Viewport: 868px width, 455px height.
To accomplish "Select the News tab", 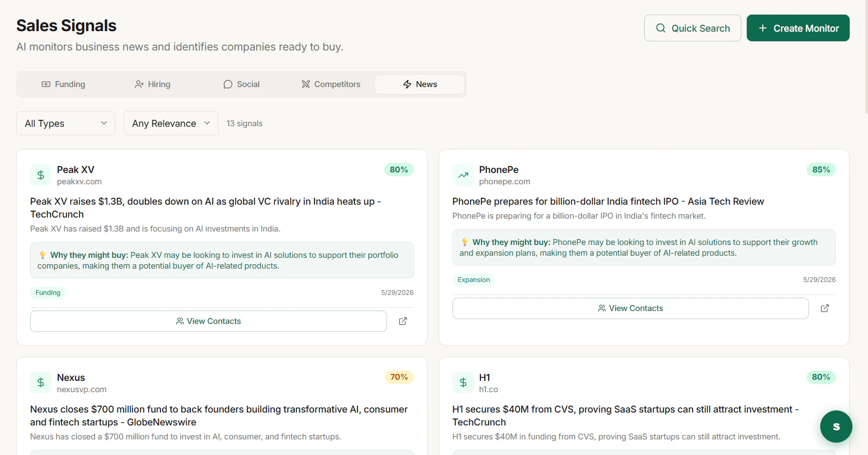I will (420, 84).
